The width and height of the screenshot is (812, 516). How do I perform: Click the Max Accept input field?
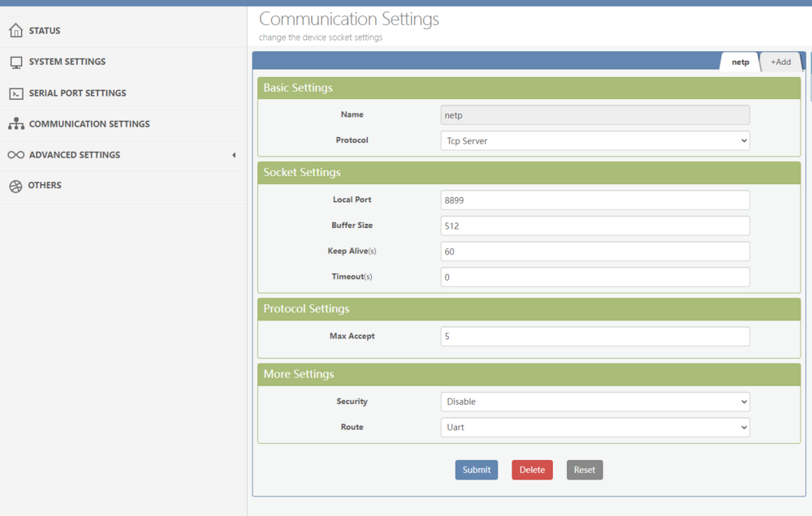coord(594,337)
